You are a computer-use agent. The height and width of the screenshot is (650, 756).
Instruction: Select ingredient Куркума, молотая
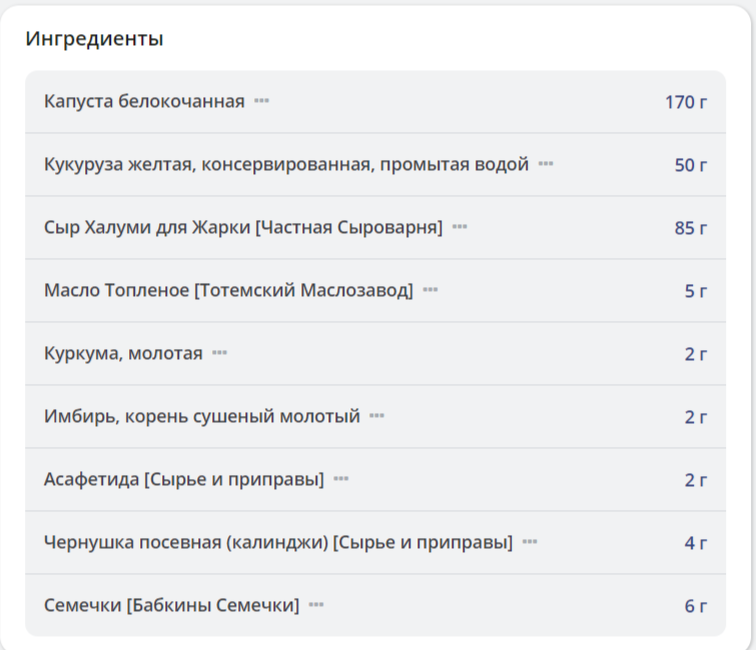tap(123, 353)
